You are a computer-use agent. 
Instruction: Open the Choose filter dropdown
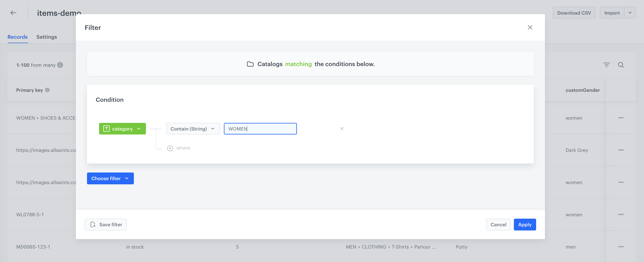click(x=110, y=178)
